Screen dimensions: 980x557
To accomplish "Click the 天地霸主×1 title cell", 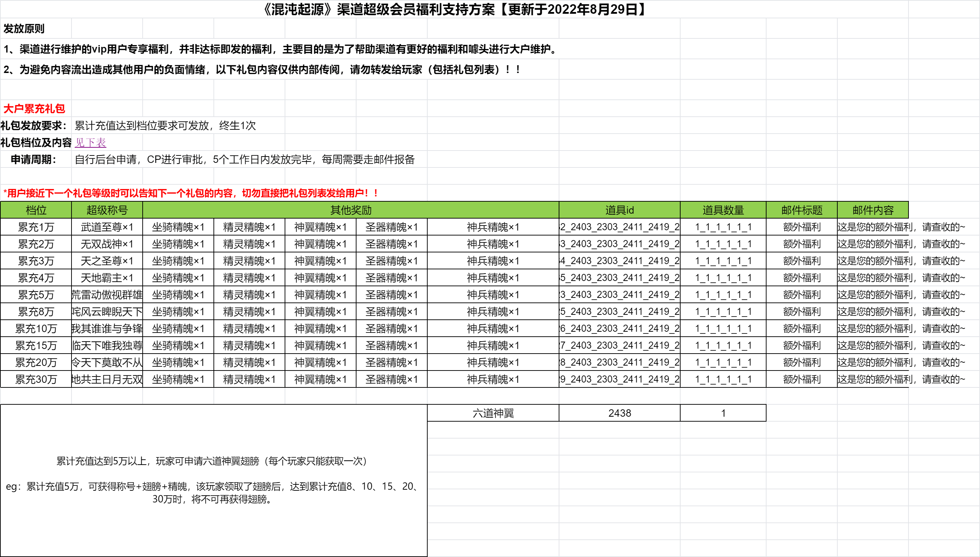I will click(107, 278).
